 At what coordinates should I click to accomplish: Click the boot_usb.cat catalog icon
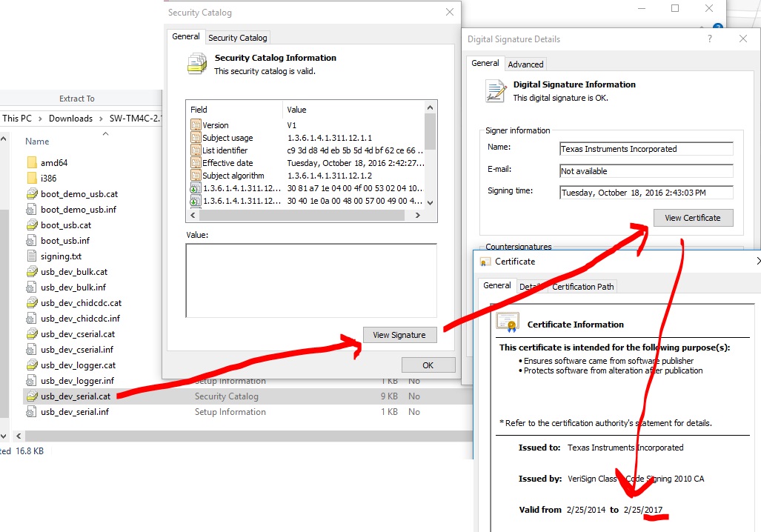coord(32,225)
